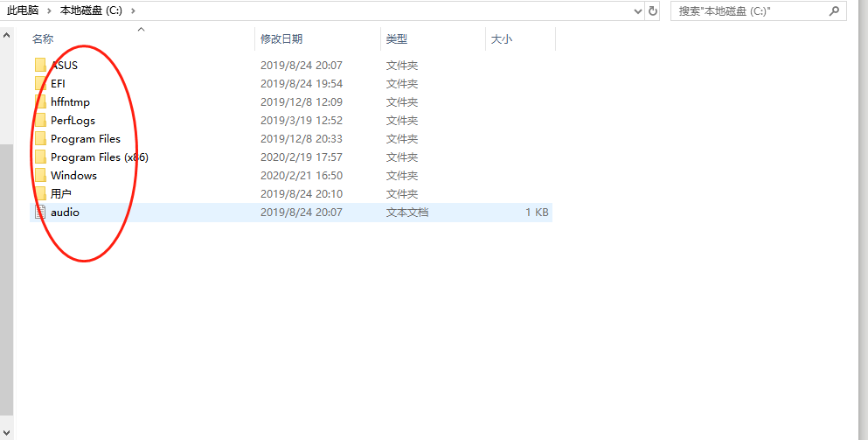Sort files by 类型 column header
The width and height of the screenshot is (868, 440).
coord(397,39)
